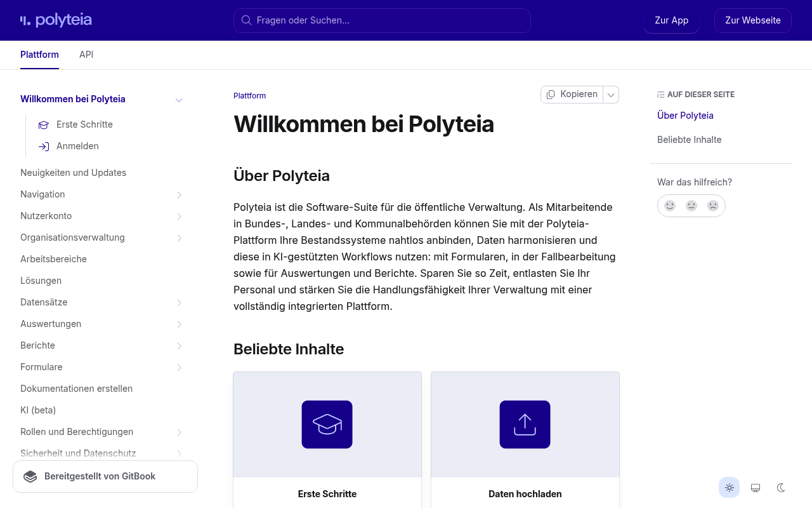812x508 pixels.
Task: Click the Beliebte Inhalte heading
Action: pyautogui.click(x=289, y=349)
